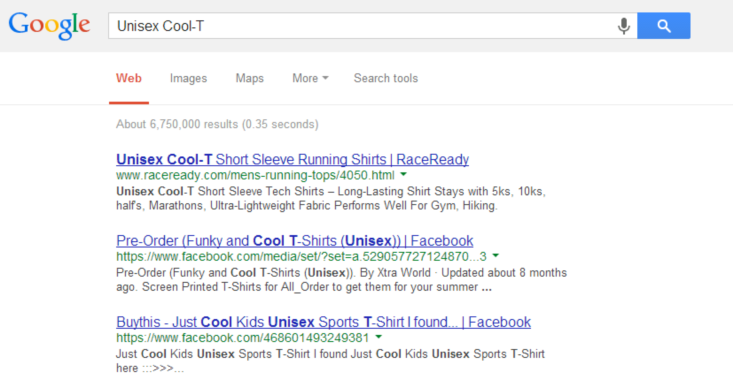The width and height of the screenshot is (733, 387).
Task: Click the www.raceready.com green URL
Action: 255,175
